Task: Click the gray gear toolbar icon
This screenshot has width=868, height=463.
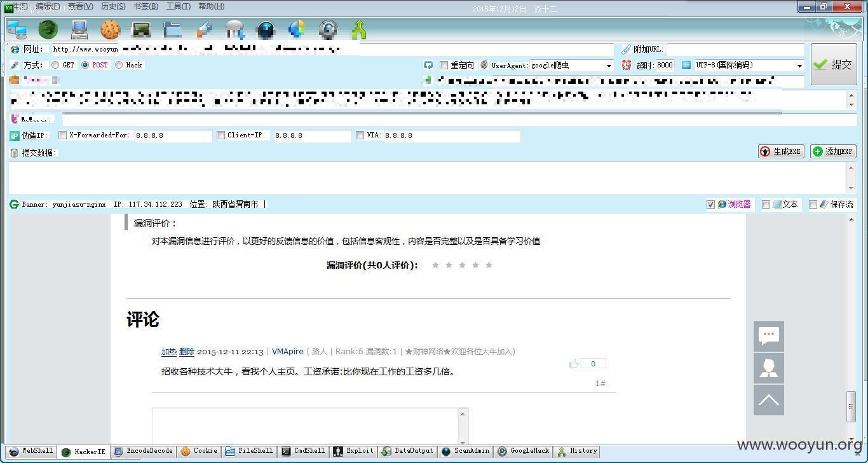Action: tap(328, 29)
